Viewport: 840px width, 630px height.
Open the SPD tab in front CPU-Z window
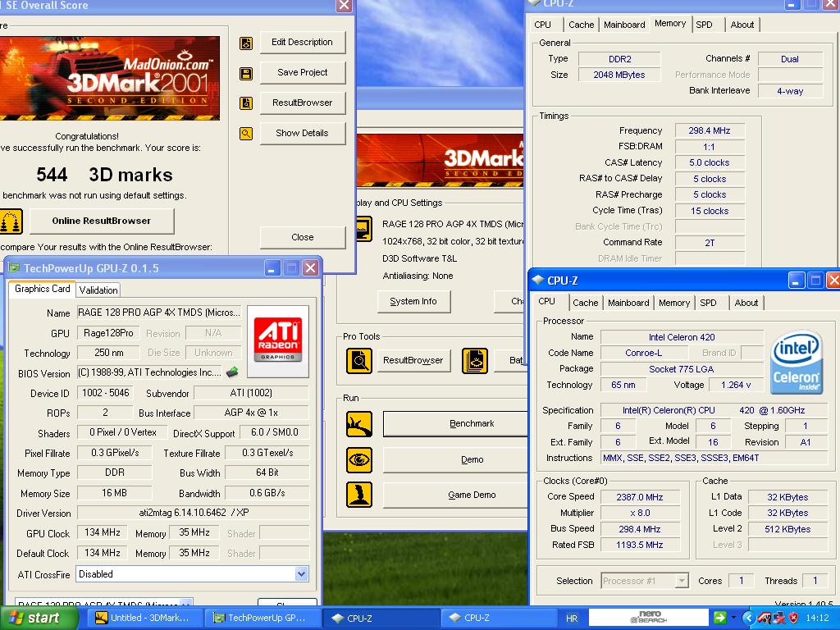pyautogui.click(x=708, y=303)
